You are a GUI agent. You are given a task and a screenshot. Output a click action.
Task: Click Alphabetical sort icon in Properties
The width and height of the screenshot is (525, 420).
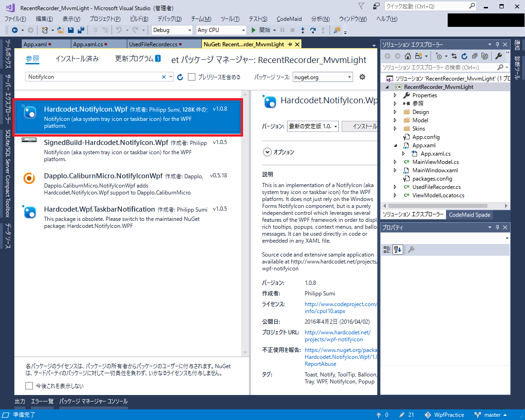click(x=398, y=250)
